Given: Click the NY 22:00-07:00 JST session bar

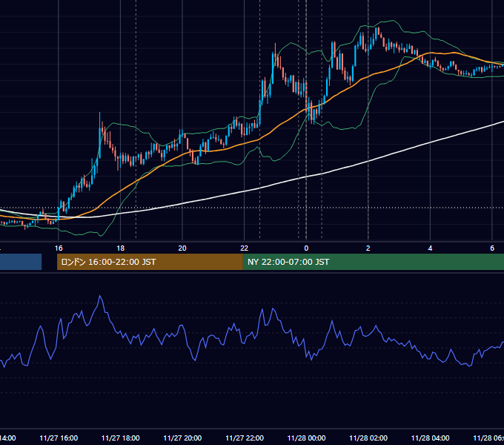Looking at the screenshot, I should (x=373, y=262).
